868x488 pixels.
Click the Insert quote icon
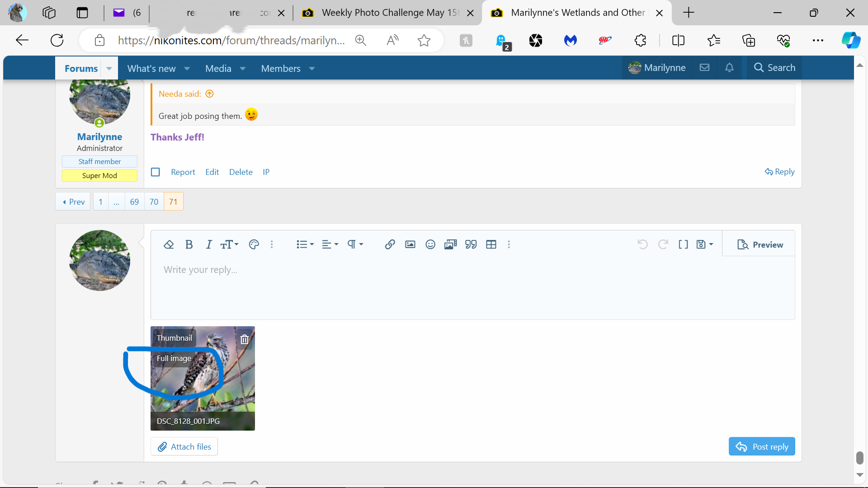pos(471,244)
